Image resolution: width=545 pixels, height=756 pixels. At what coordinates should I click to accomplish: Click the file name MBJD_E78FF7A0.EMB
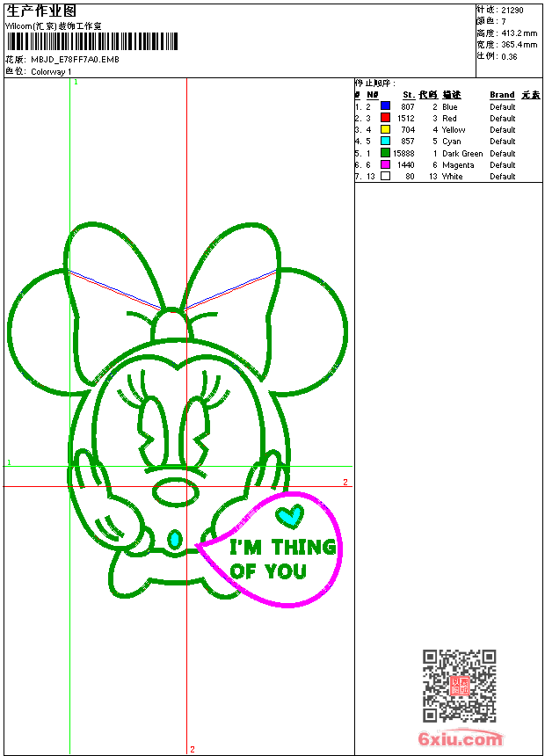[75, 59]
